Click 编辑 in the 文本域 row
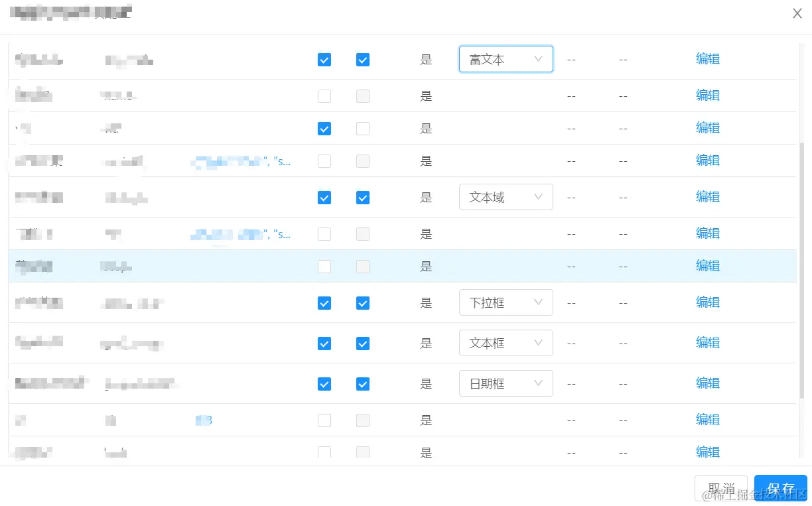This screenshot has height=506, width=812. pyautogui.click(x=708, y=196)
